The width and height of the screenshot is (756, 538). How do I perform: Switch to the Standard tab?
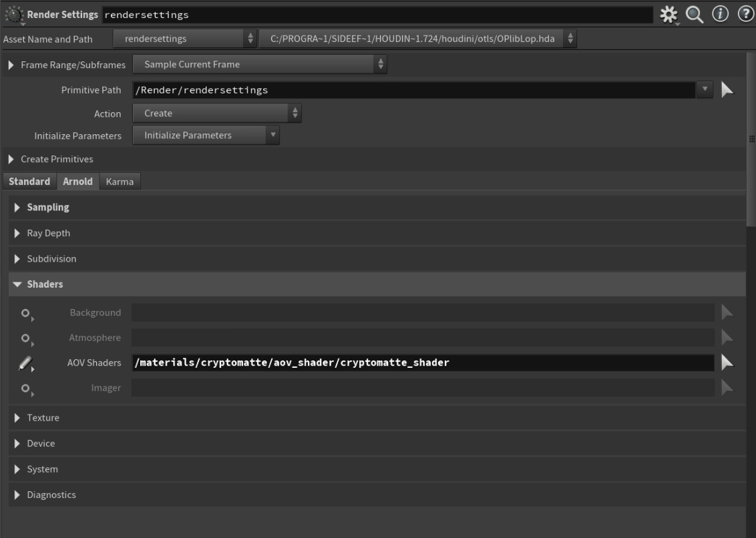pos(29,181)
